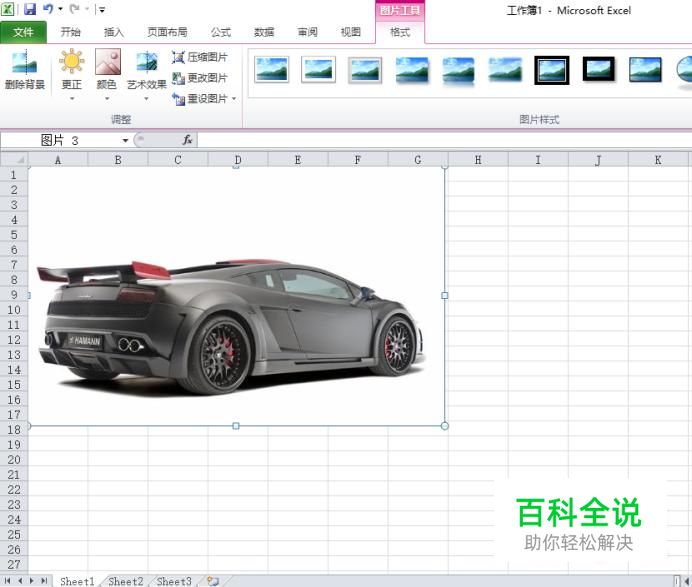Apply the thick black frame picture style
Screen dimensions: 692x587
pyautogui.click(x=599, y=69)
